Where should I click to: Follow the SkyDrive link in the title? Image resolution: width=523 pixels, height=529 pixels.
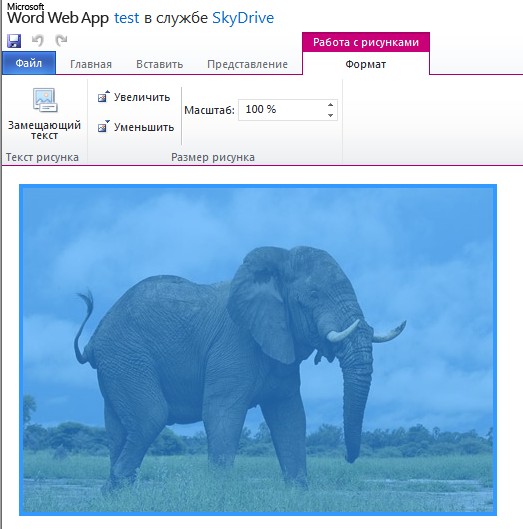(243, 18)
